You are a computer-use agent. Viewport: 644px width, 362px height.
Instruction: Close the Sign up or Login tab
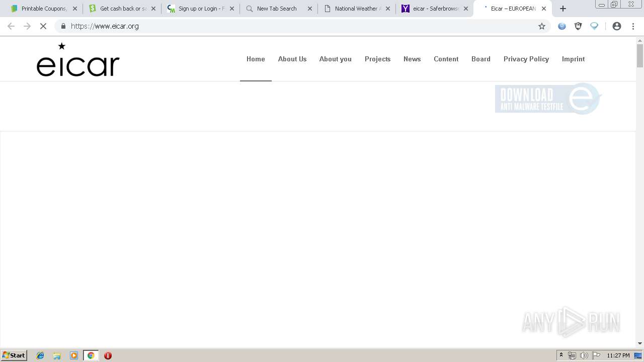(232, 9)
